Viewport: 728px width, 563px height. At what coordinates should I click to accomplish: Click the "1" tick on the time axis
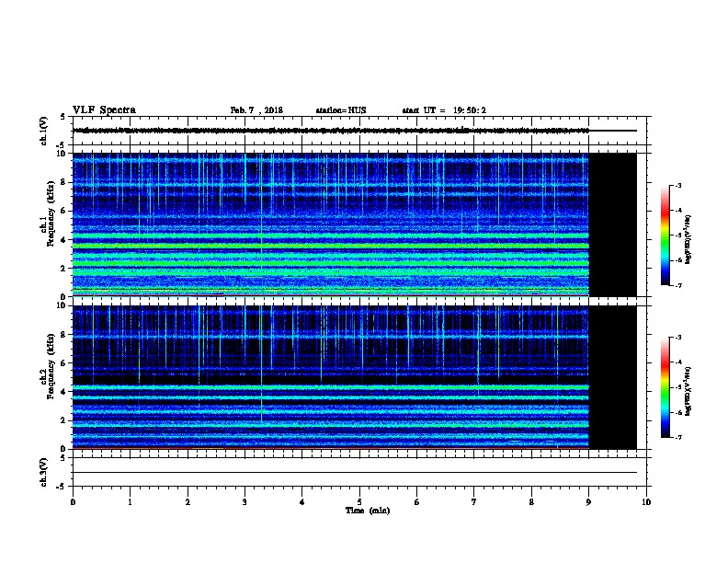tap(130, 502)
